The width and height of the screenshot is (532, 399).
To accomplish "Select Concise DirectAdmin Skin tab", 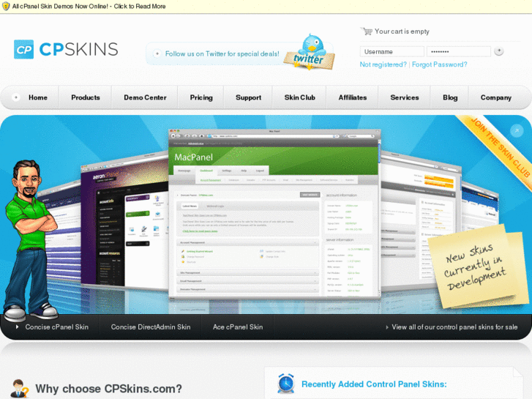I will point(151,327).
